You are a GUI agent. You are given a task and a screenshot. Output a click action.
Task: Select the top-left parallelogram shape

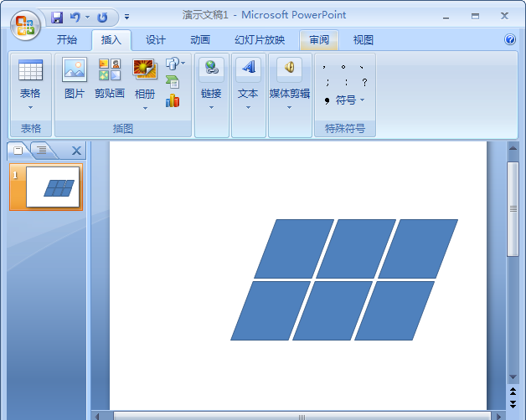coord(294,248)
